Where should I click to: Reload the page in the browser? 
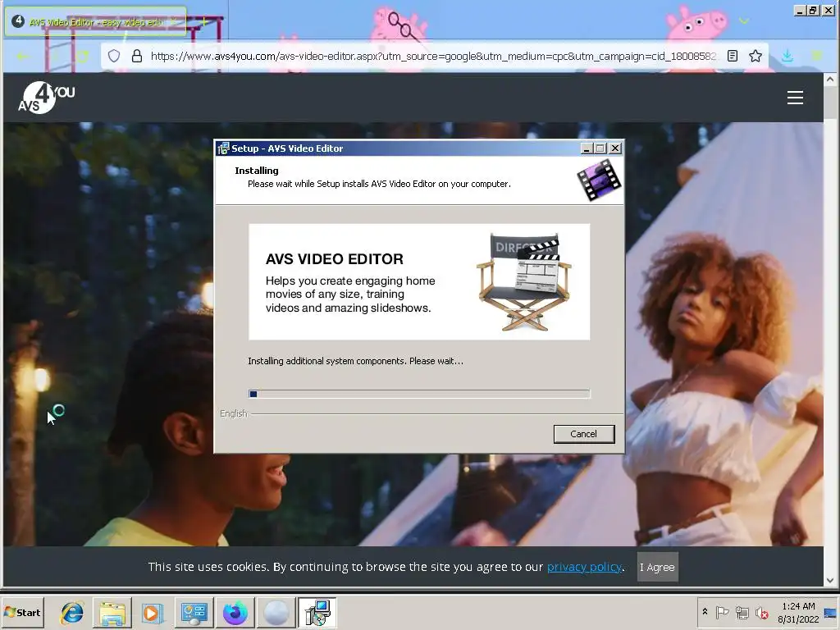tap(82, 57)
